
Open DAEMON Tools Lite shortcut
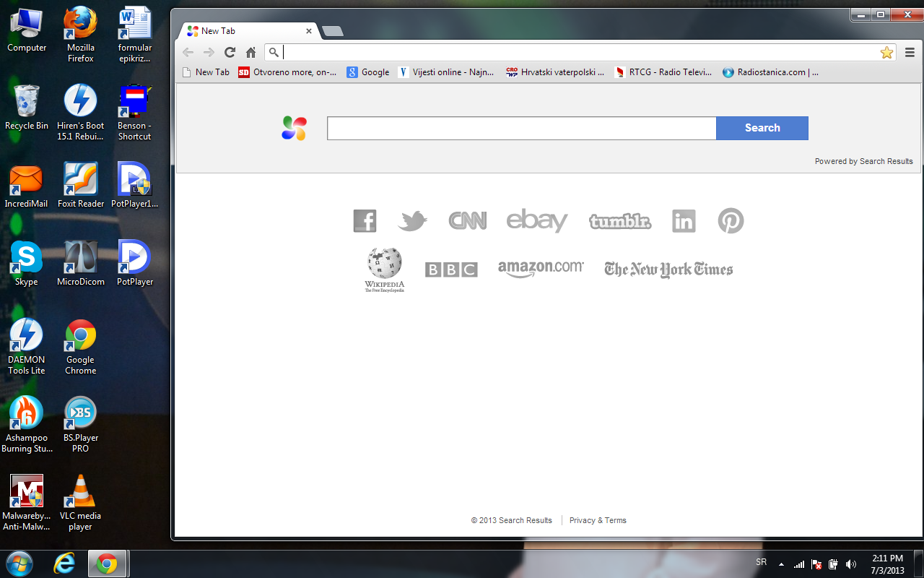27,347
